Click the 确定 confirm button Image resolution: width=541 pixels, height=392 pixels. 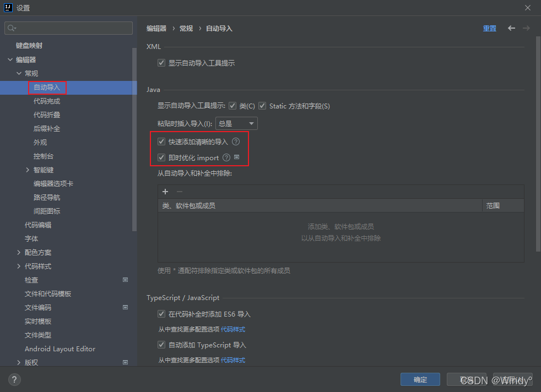tap(420, 379)
